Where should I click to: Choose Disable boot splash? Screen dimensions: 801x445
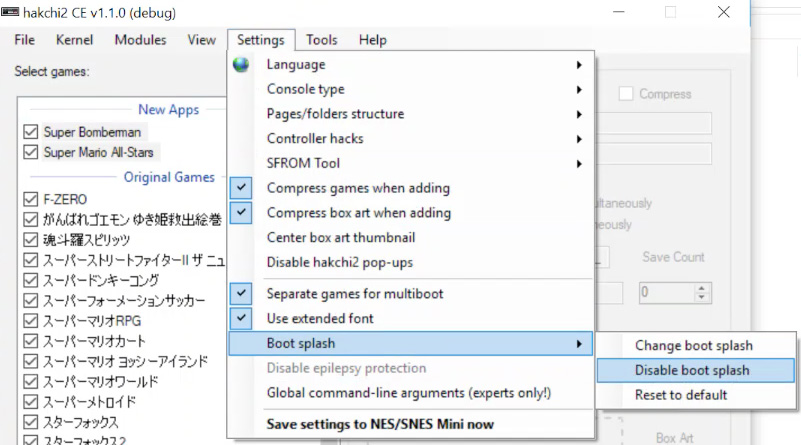696,370
